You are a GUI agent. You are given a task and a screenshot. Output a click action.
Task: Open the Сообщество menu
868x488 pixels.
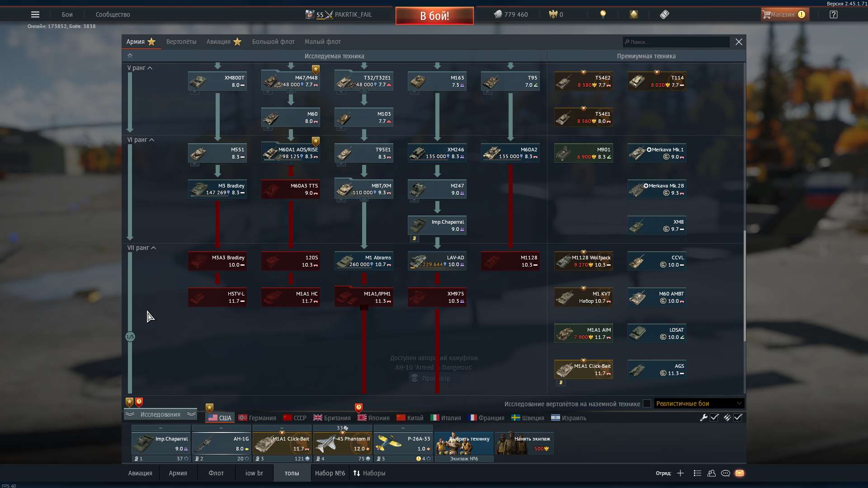(x=113, y=14)
